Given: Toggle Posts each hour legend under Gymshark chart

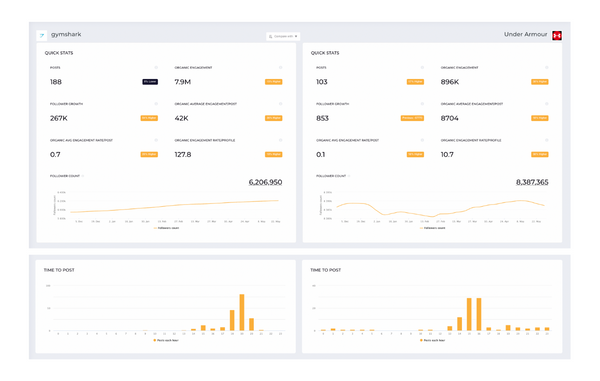Looking at the screenshot, I should (166, 340).
